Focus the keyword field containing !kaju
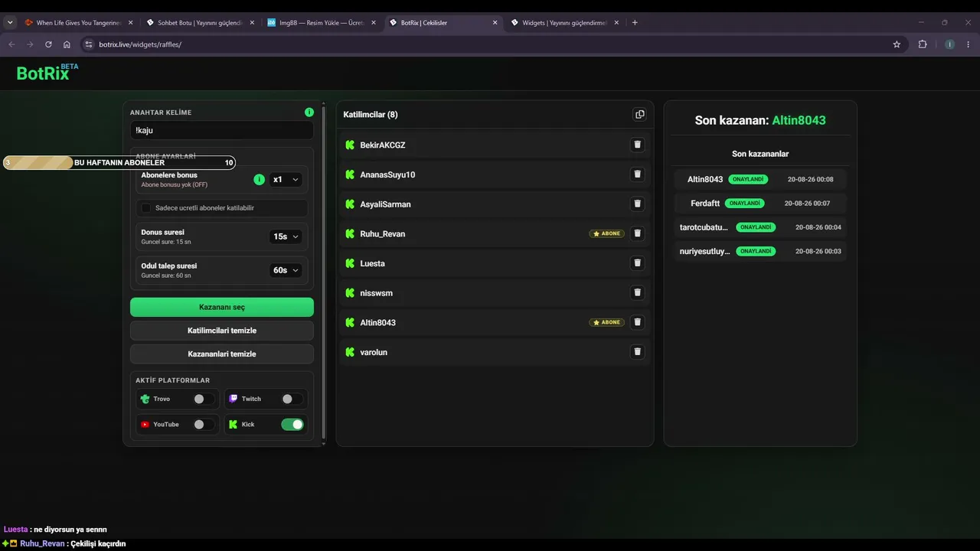The image size is (980, 551). 222,130
